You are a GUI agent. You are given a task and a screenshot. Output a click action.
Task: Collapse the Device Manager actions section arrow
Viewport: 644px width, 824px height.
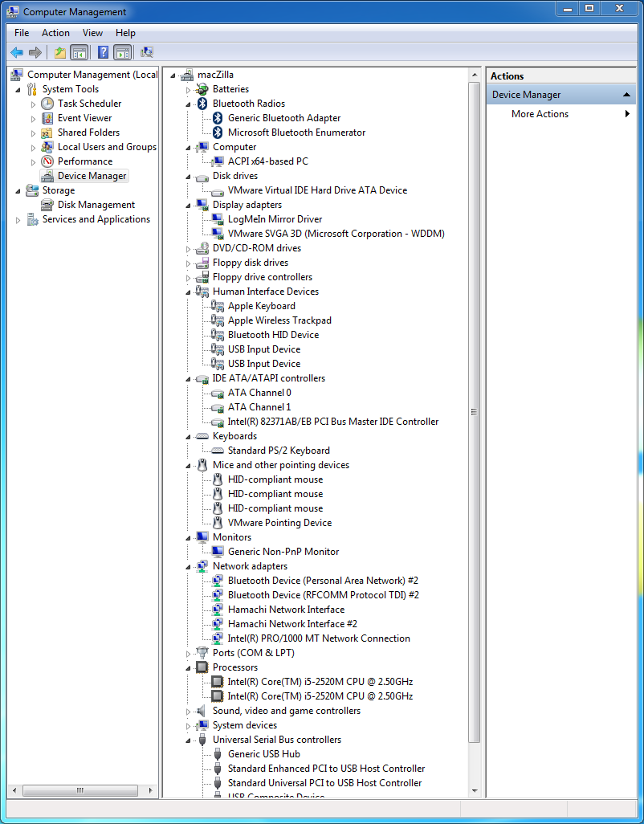(626, 95)
